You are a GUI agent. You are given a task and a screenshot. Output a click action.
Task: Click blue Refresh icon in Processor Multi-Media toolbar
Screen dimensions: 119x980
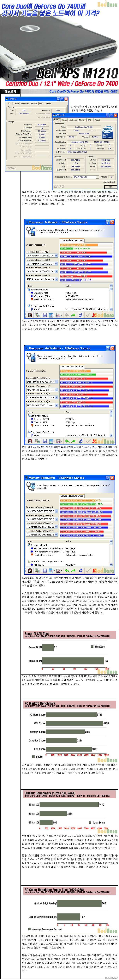[80, 441]
